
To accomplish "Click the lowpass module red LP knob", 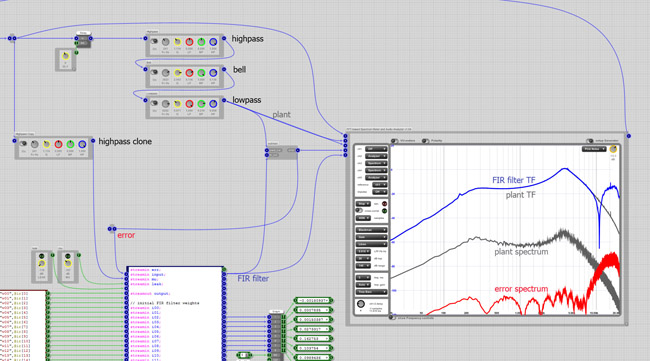I will click(x=189, y=104).
